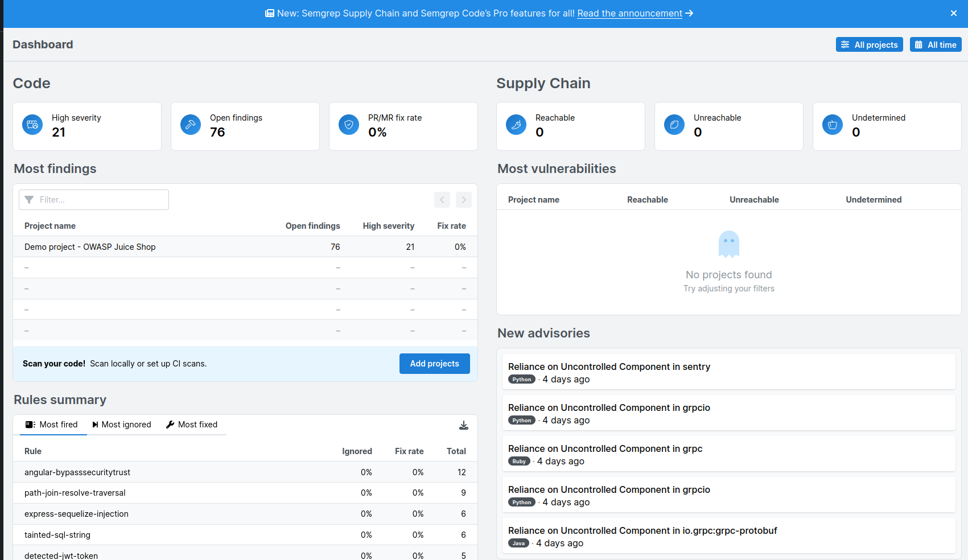Open Read the announcement link
This screenshot has width=968, height=560.
pos(629,13)
